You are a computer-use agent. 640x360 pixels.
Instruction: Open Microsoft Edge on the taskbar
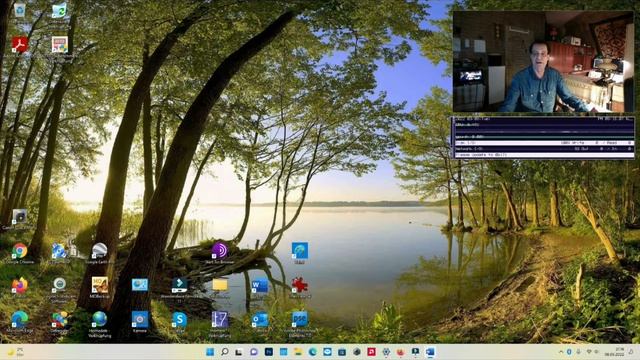pyautogui.click(x=313, y=352)
